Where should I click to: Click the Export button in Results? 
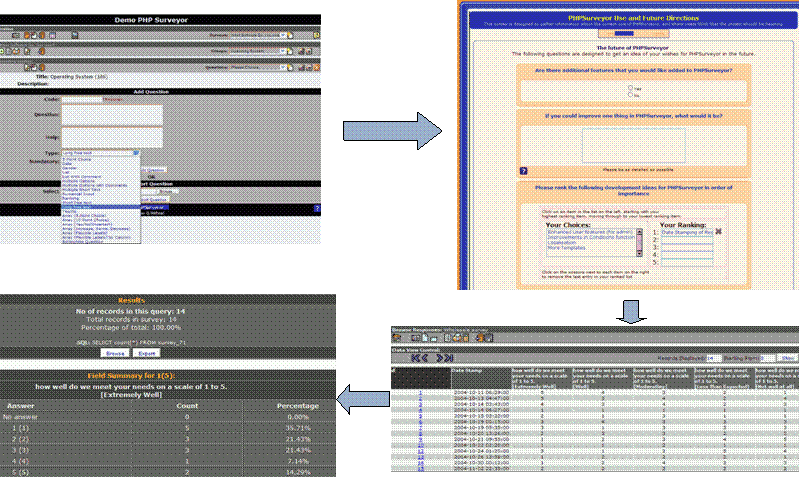tap(147, 353)
